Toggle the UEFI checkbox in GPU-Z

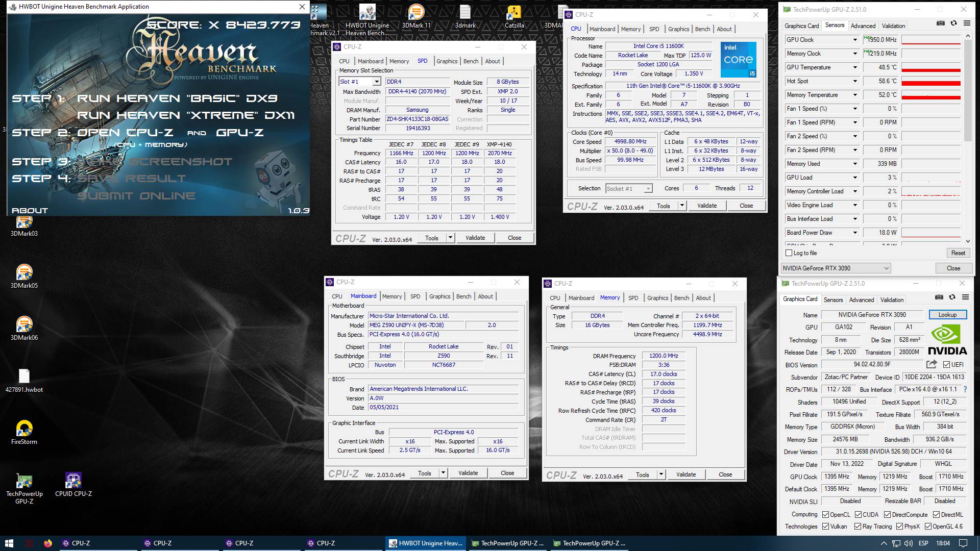(x=947, y=365)
